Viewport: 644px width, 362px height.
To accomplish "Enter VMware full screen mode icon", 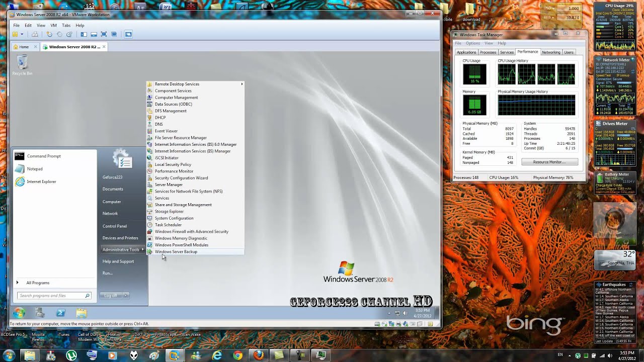I will pos(104,34).
